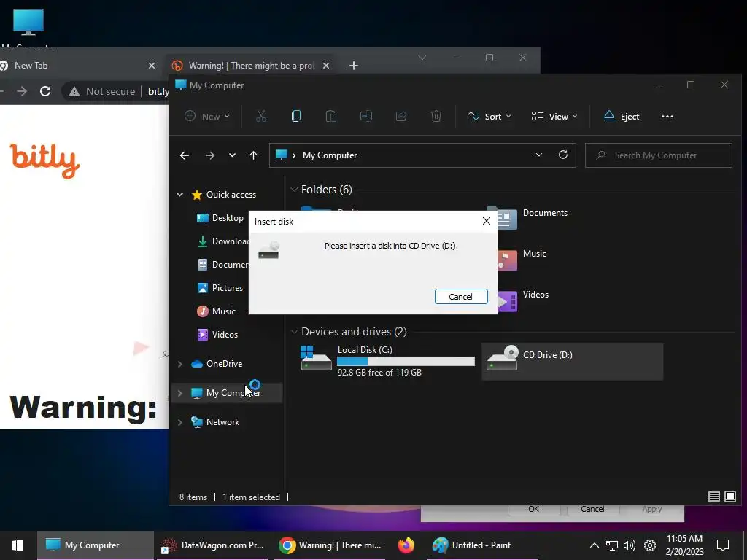Cancel the Insert disk dialog
Viewport: 747px width, 560px height.
[x=461, y=296]
